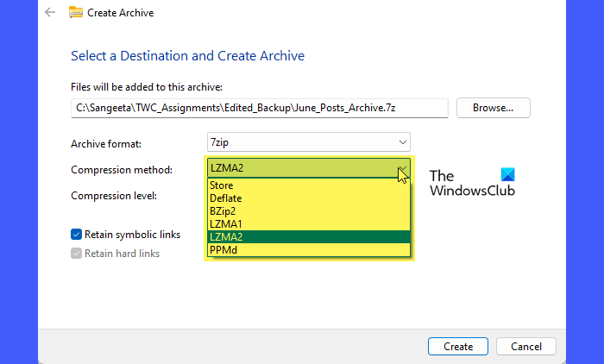Click The WindowsClub watermark text
Screen dimensions: 604x364
click(x=472, y=184)
